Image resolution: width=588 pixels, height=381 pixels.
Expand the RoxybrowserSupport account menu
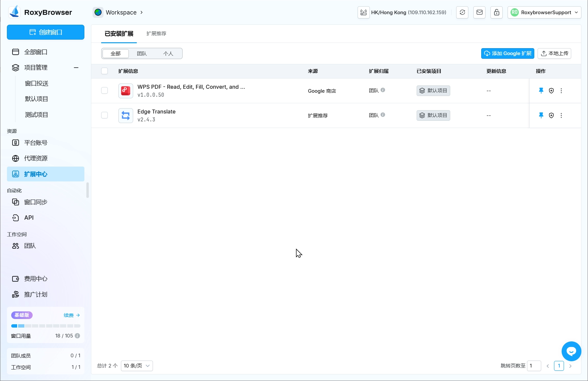(544, 13)
